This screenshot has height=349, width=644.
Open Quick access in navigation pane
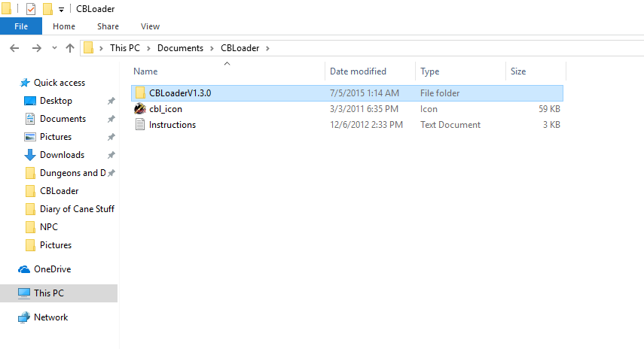pos(60,83)
